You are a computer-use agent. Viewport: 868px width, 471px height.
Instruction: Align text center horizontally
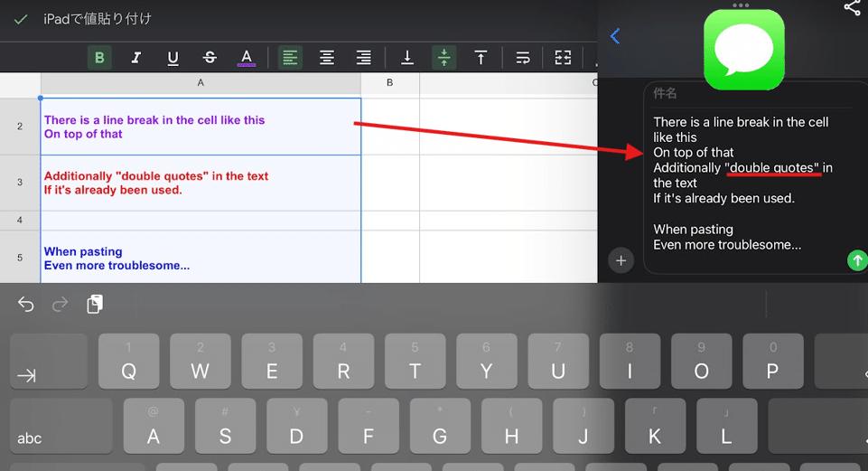[327, 58]
